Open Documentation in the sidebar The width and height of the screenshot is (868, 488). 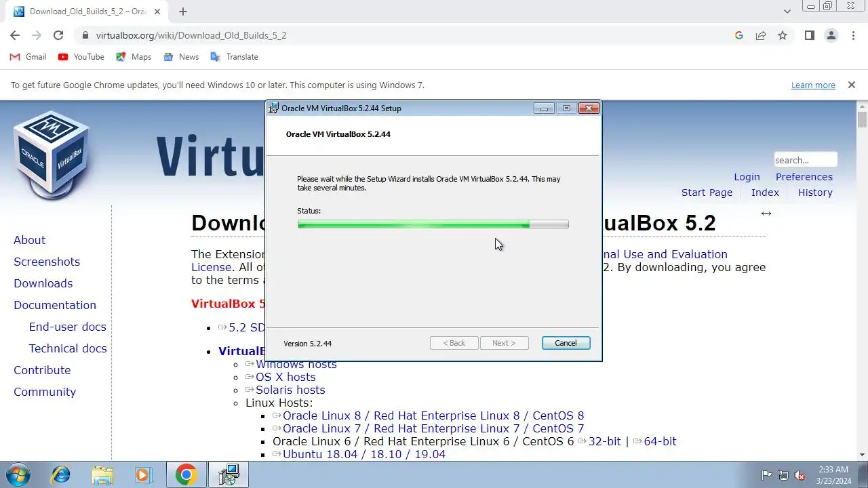[55, 305]
